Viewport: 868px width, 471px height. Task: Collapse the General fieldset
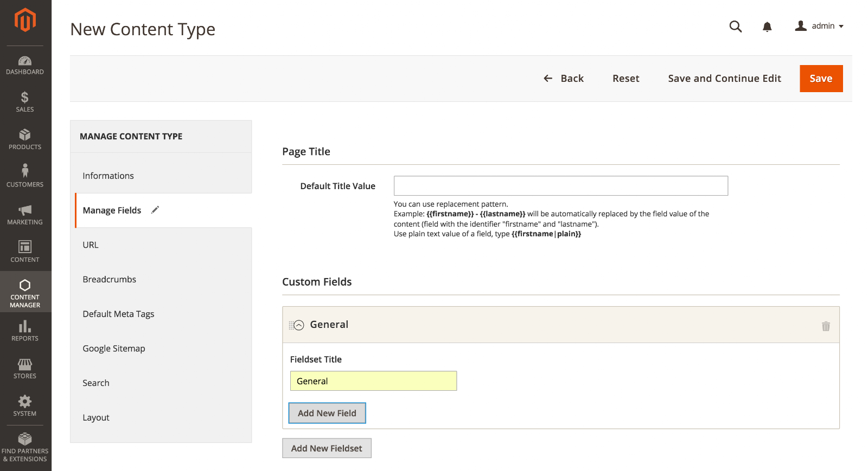(299, 325)
